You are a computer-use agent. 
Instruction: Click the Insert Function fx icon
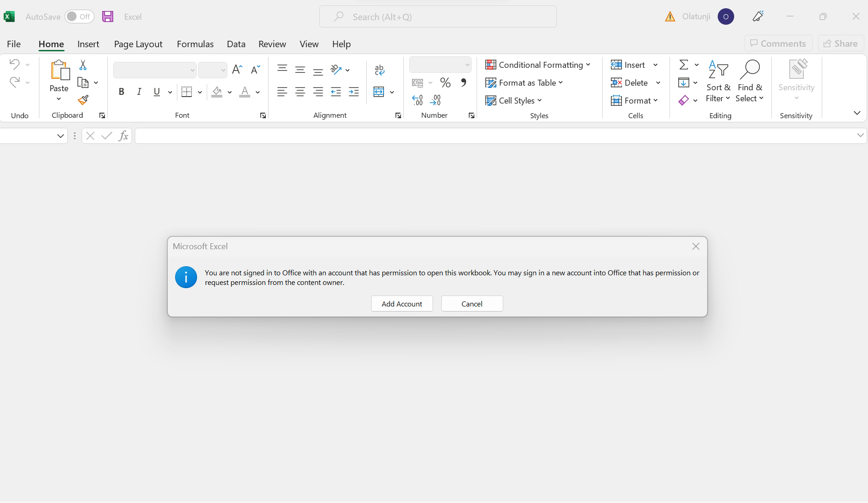coord(123,136)
